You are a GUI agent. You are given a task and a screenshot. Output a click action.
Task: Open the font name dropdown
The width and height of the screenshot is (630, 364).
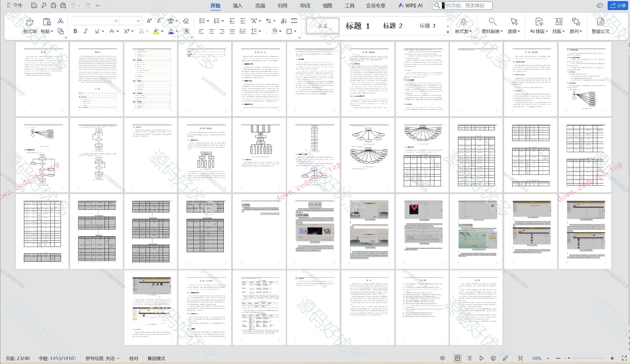(x=116, y=21)
